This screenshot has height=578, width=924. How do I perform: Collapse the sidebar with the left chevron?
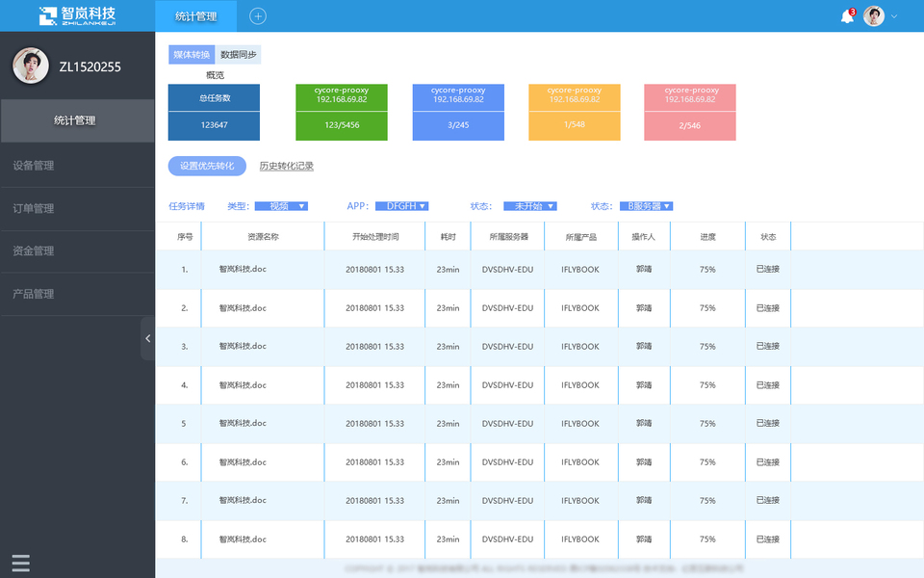(x=148, y=338)
